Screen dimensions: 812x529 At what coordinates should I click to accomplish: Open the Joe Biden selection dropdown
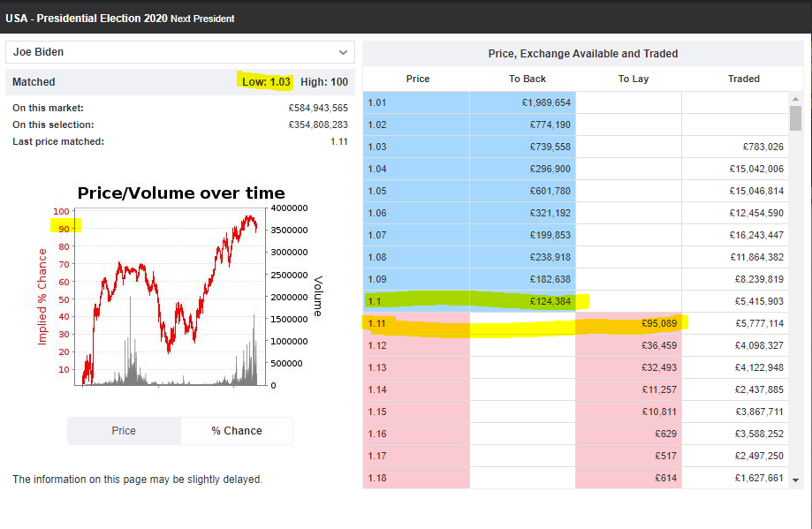(180, 52)
